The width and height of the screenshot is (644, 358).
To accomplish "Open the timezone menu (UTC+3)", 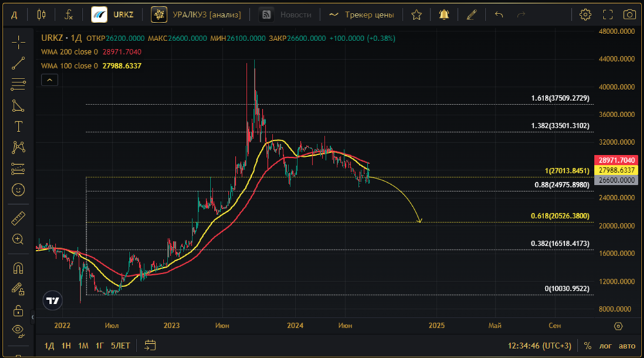I will [540, 346].
